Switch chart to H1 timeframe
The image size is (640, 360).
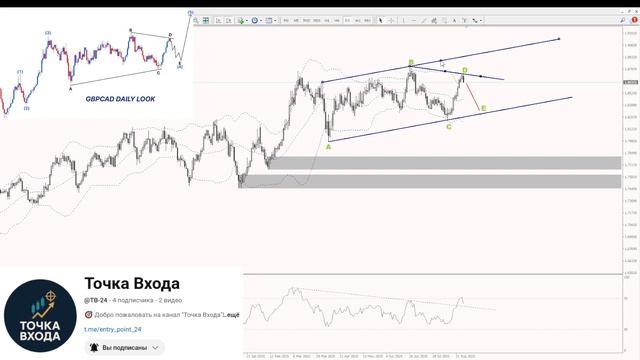tap(327, 20)
